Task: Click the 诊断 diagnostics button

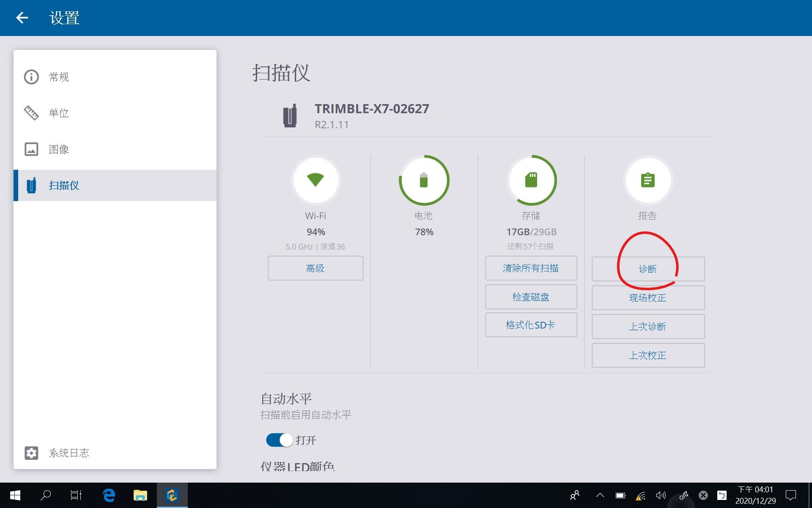Action: 648,269
